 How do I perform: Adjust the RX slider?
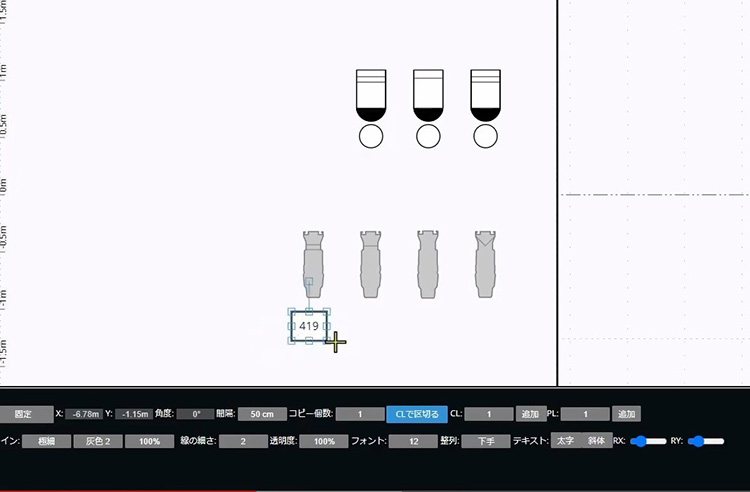[x=650, y=441]
